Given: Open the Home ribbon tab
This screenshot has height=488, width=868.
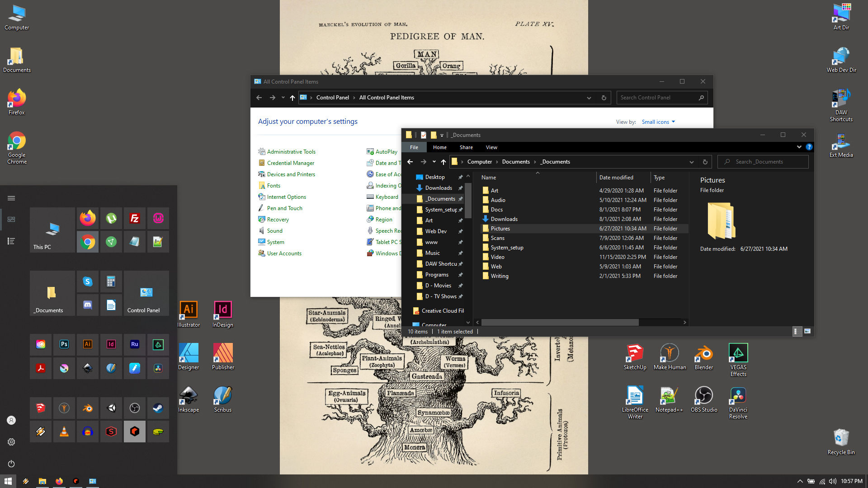Looking at the screenshot, I should tap(440, 147).
